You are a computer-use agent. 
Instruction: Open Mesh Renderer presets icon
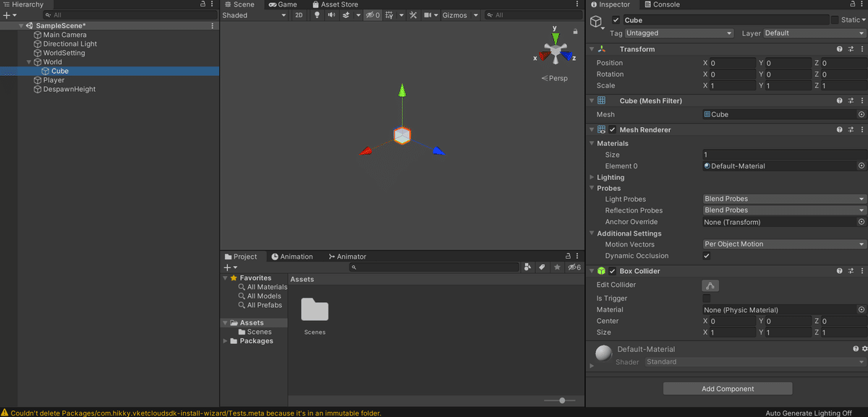tap(851, 130)
